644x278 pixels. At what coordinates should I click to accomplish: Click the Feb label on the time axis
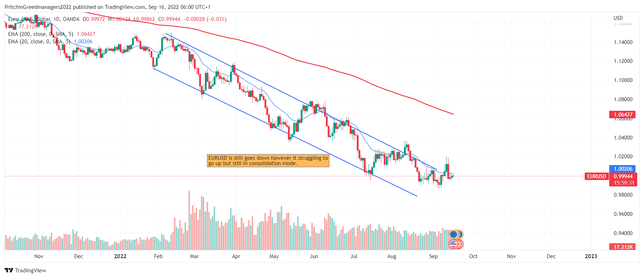pos(158,256)
